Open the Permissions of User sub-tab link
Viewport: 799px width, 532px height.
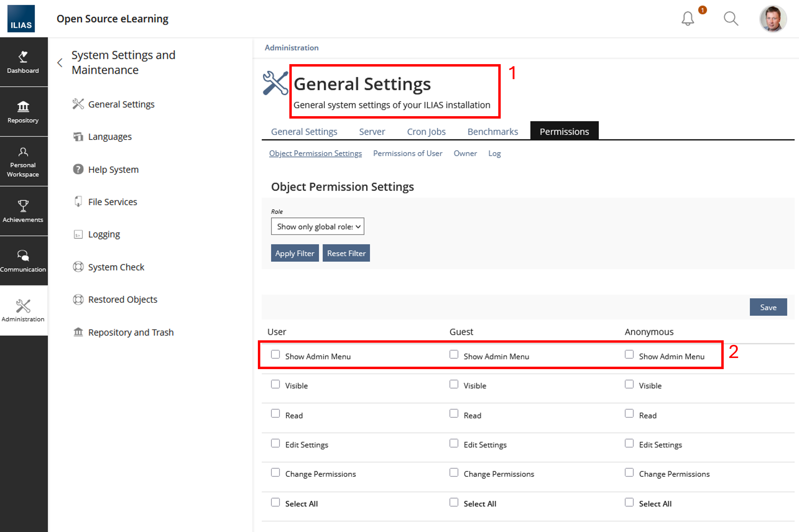pyautogui.click(x=408, y=153)
